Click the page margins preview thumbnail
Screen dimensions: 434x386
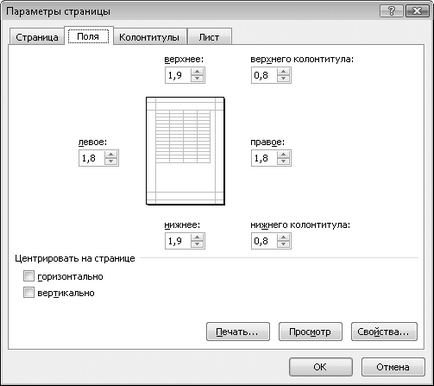click(x=185, y=151)
